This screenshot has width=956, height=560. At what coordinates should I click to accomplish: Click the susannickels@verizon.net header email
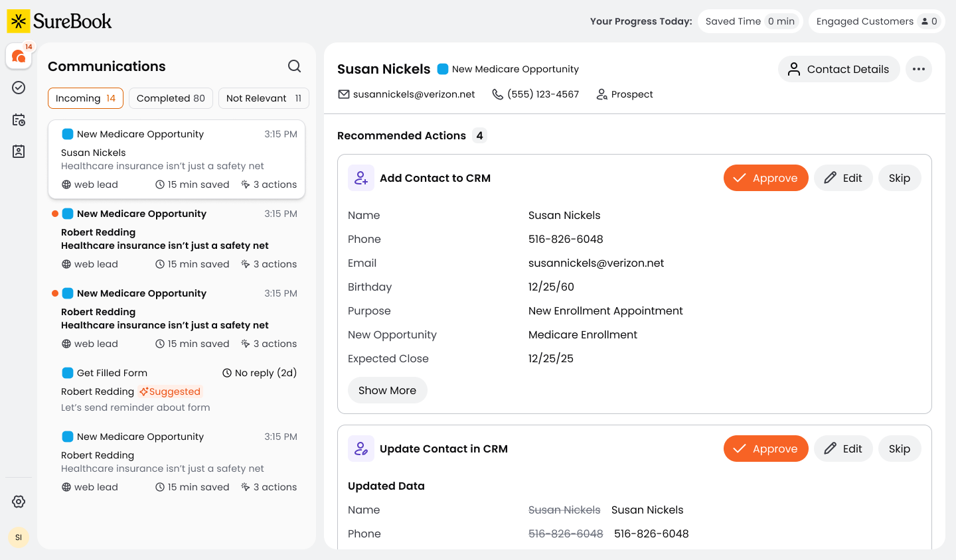tap(414, 94)
